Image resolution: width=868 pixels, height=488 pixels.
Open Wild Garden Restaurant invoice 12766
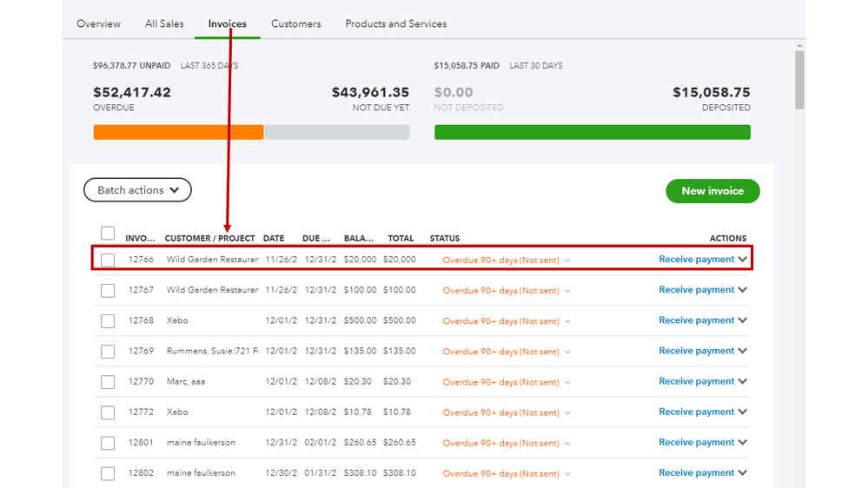tap(212, 259)
